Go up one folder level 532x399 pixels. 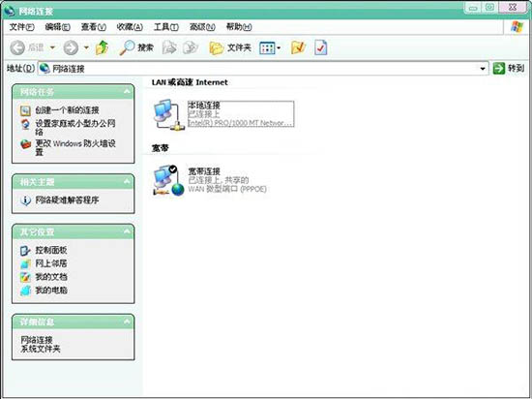[102, 47]
